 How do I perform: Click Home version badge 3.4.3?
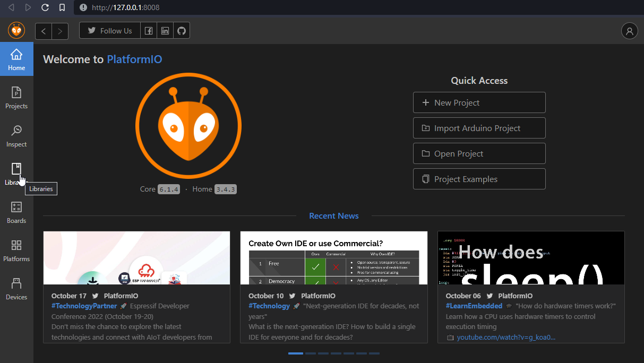pyautogui.click(x=226, y=189)
